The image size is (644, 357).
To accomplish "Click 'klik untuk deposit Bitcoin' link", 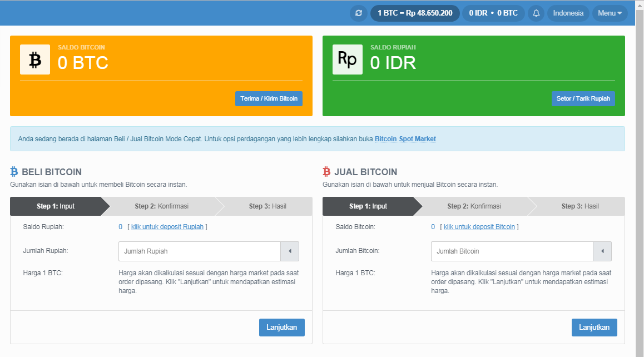I will point(479,227).
